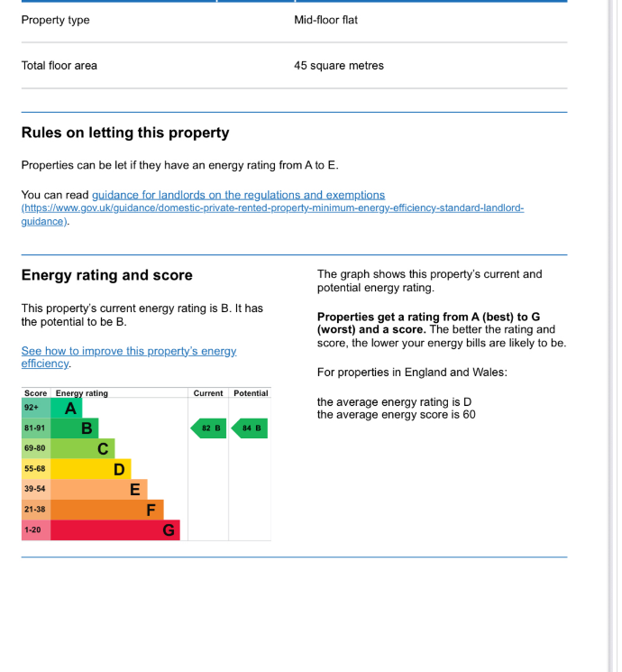This screenshot has height=672, width=622.
Task: Click the '45 square metres' floor area value
Action: (339, 66)
